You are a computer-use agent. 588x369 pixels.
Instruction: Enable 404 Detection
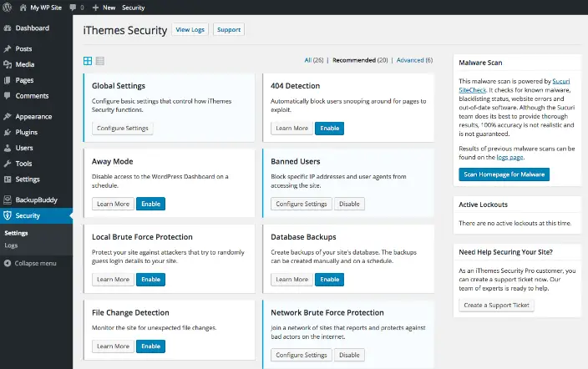pyautogui.click(x=330, y=129)
